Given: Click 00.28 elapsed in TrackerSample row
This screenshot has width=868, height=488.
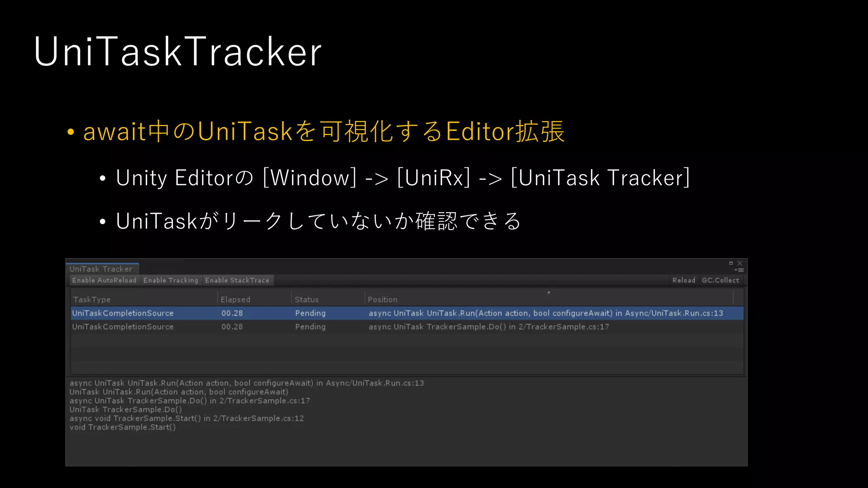Looking at the screenshot, I should [x=232, y=327].
